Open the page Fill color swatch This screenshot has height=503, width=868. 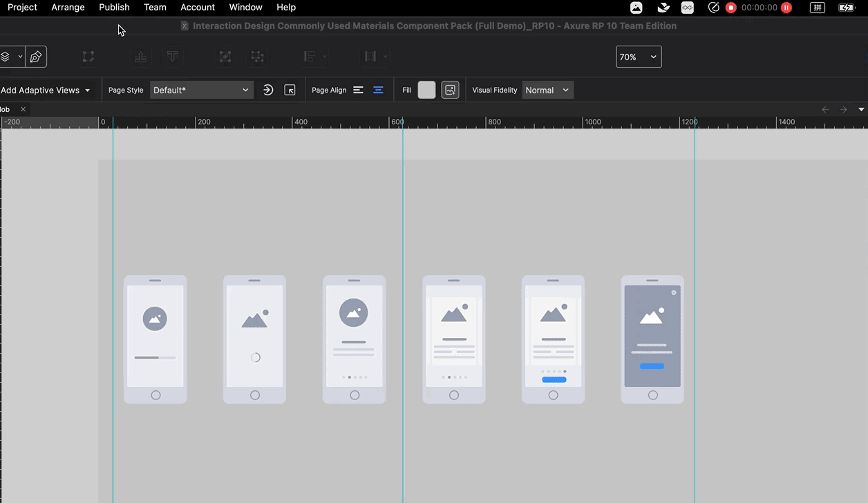(427, 90)
